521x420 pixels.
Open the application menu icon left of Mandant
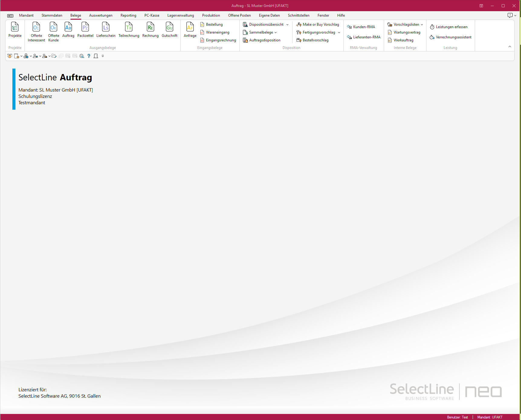[10, 16]
